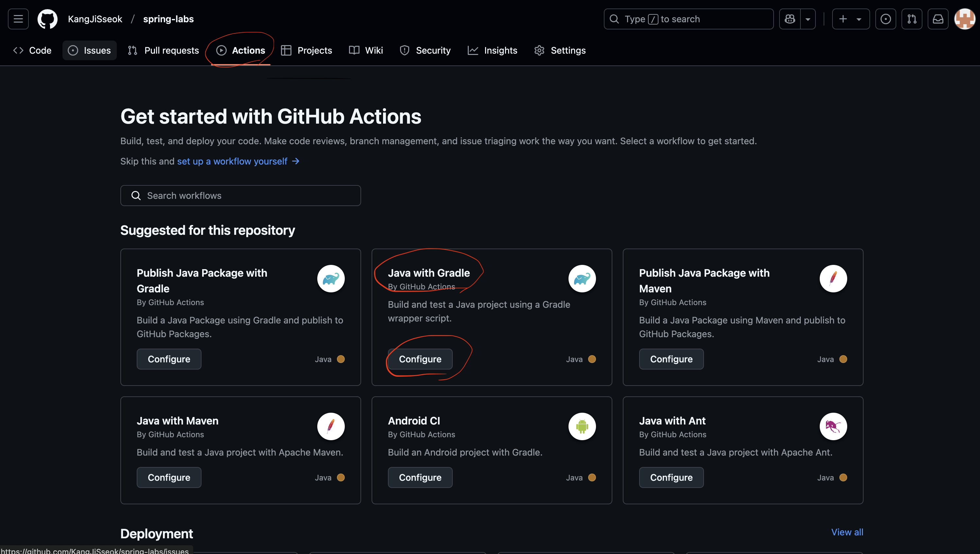The width and height of the screenshot is (980, 554).
Task: Go to the Settings tab
Action: 560,50
